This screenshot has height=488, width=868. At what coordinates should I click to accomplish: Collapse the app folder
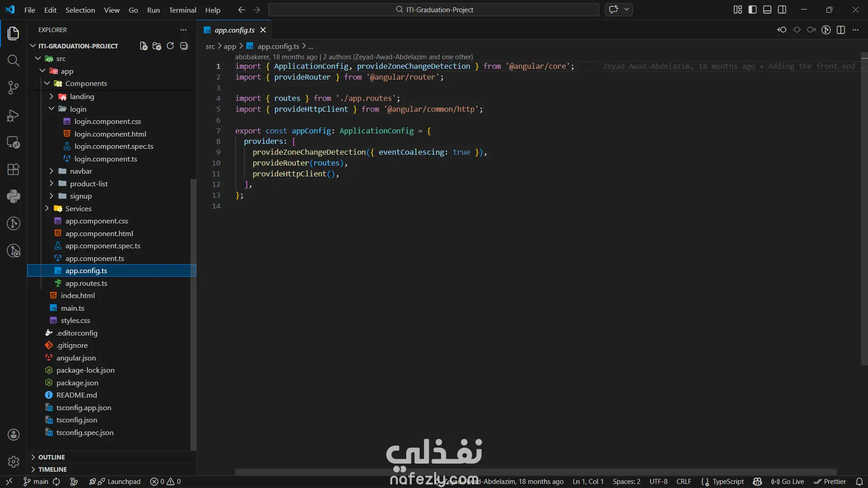[43, 71]
